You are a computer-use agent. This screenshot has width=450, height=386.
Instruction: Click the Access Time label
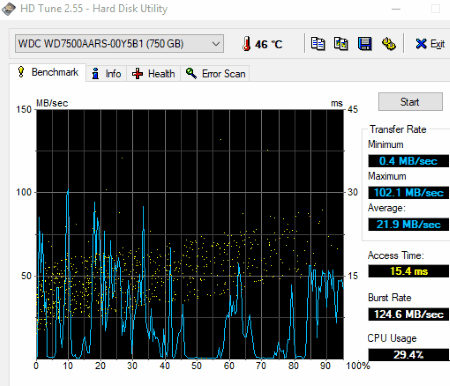click(x=396, y=255)
